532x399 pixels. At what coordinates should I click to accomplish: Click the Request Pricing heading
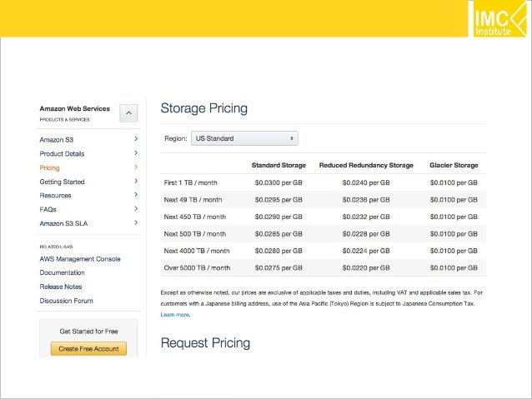coord(205,342)
